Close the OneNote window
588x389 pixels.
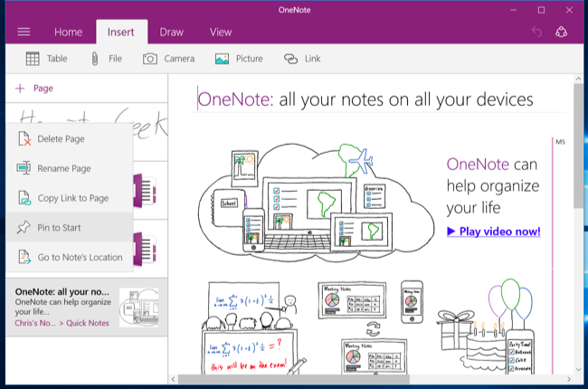[569, 10]
